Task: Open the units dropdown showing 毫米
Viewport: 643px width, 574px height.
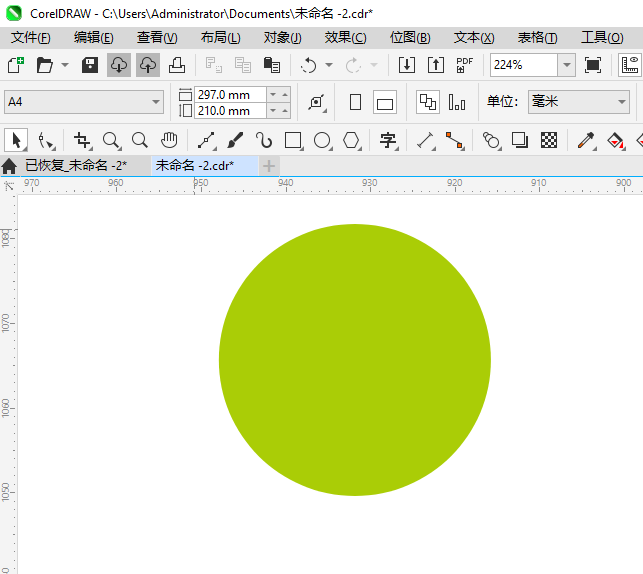Action: pos(579,102)
